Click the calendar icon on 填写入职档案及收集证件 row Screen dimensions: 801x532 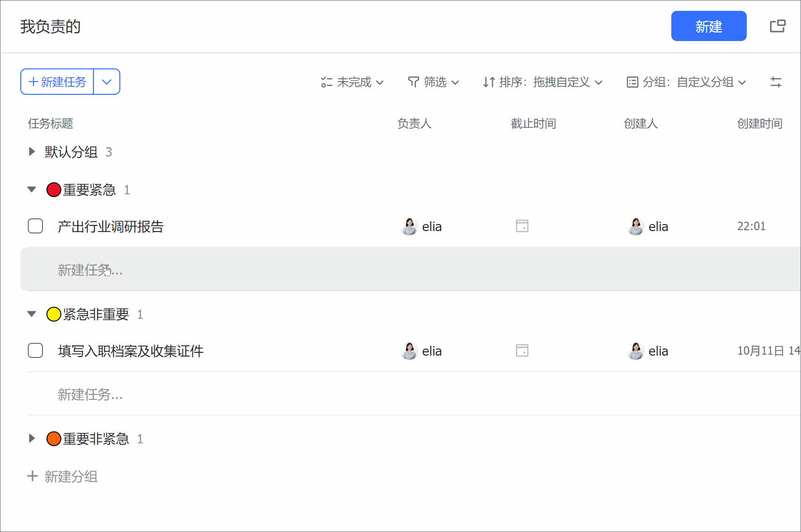point(522,350)
